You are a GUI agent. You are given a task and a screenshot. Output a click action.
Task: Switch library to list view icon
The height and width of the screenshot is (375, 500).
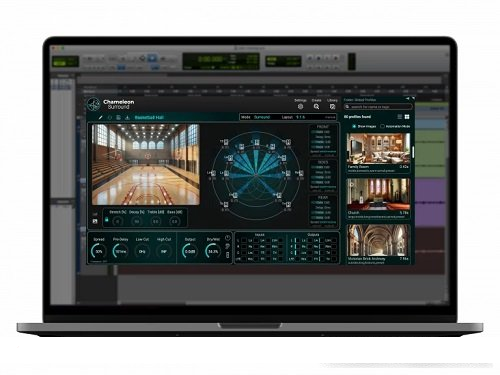[400, 117]
